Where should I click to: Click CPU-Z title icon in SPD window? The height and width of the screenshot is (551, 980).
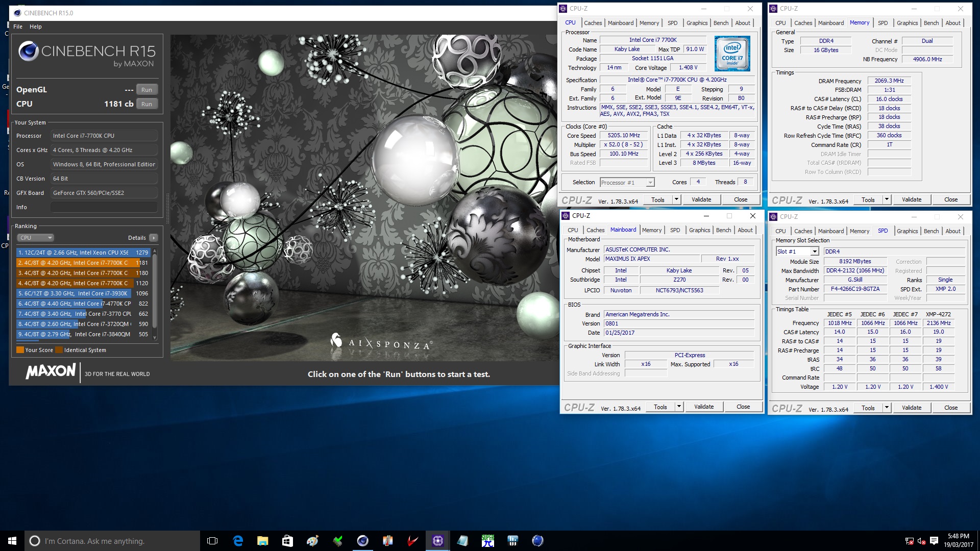773,217
